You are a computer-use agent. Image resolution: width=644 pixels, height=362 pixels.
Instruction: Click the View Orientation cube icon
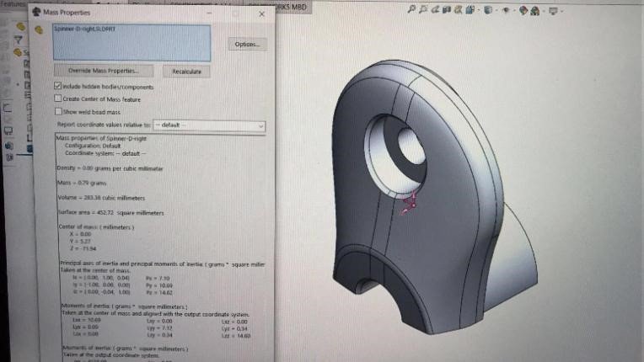point(470,9)
